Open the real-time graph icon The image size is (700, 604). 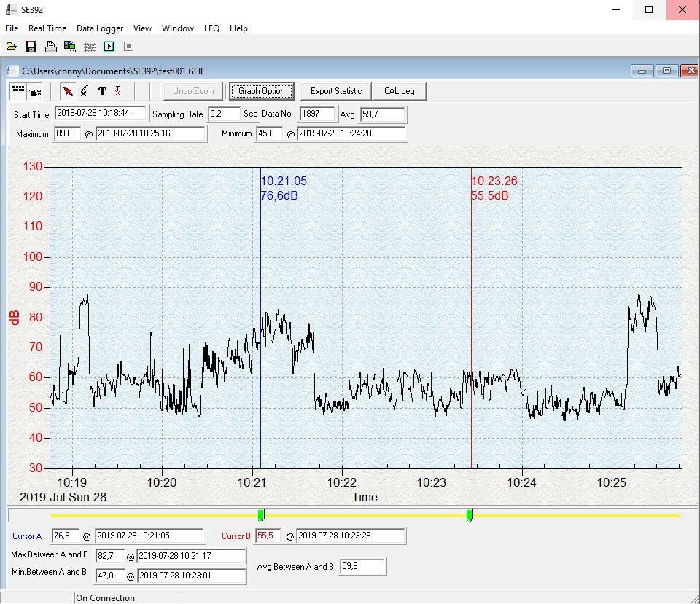pyautogui.click(x=90, y=47)
